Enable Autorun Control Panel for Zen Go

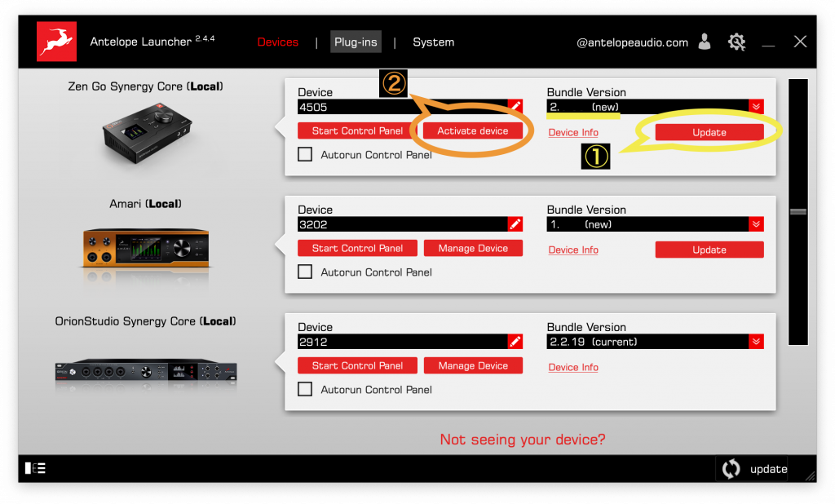[305, 154]
